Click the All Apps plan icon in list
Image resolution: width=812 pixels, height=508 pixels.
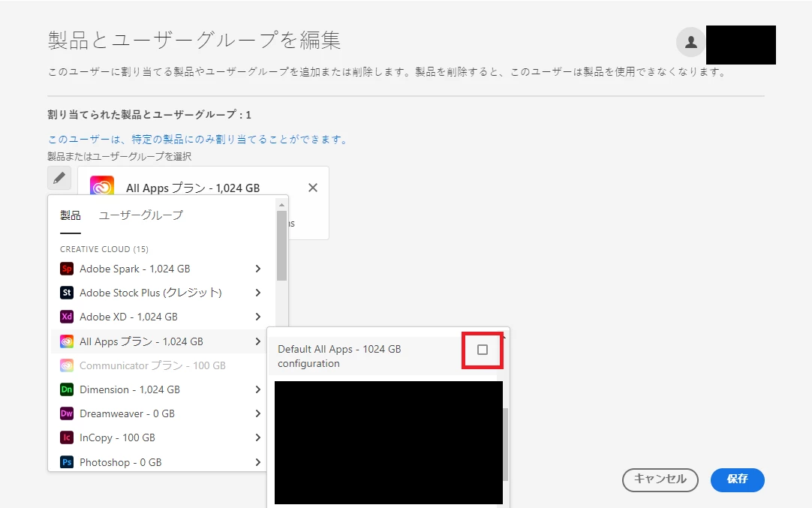tap(67, 341)
